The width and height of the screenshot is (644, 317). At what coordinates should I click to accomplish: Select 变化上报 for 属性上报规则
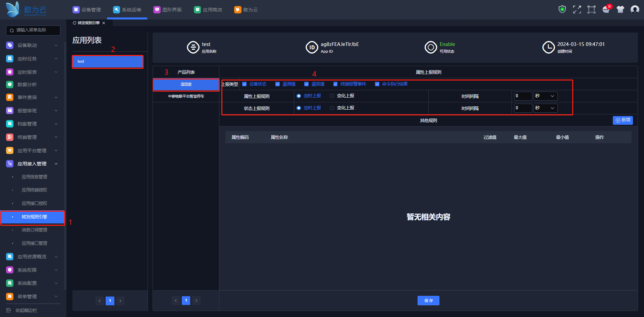click(332, 96)
